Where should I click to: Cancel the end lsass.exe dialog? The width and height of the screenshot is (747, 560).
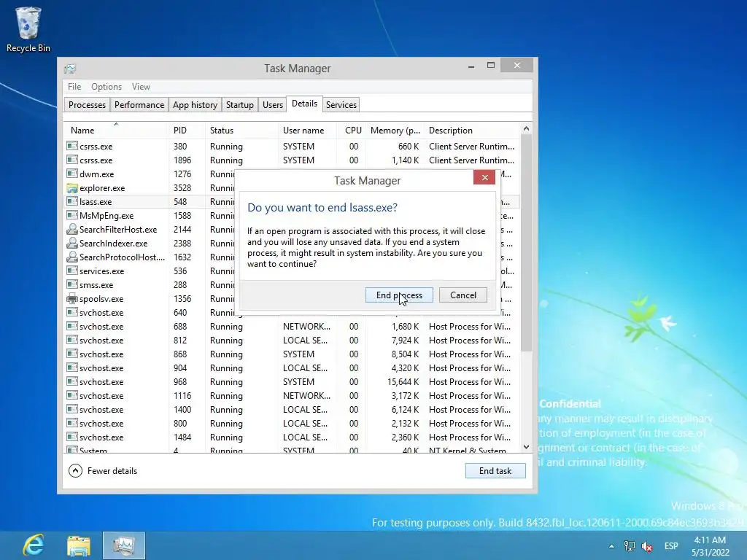(463, 295)
